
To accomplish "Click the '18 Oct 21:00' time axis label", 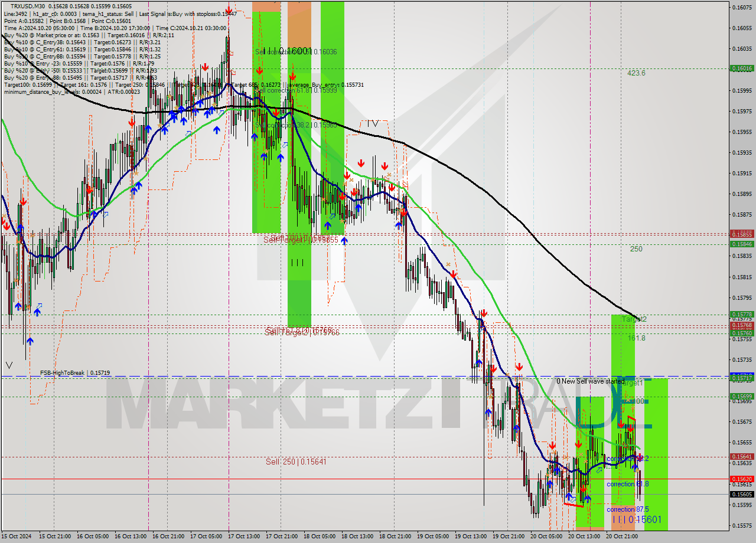I will pos(396,537).
